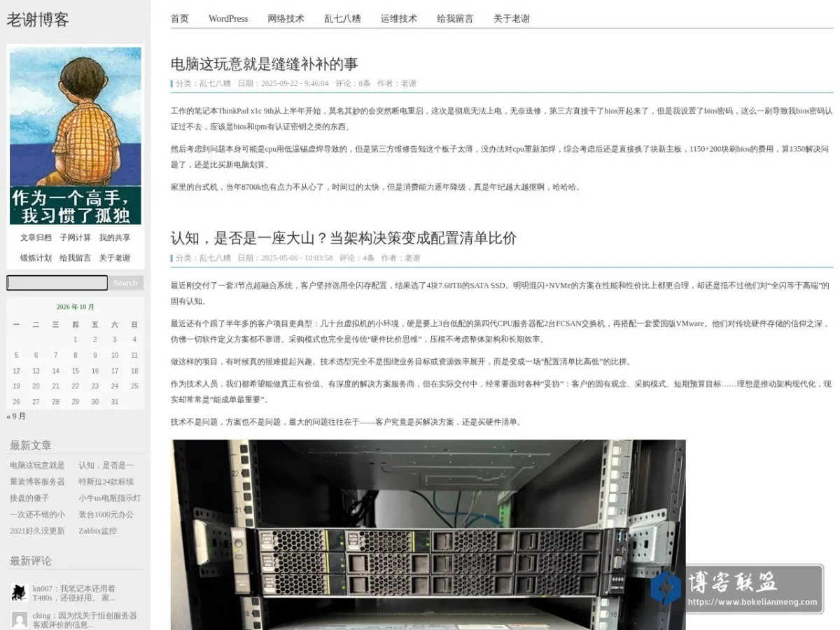Open the server rack photo in the post

pos(428,535)
